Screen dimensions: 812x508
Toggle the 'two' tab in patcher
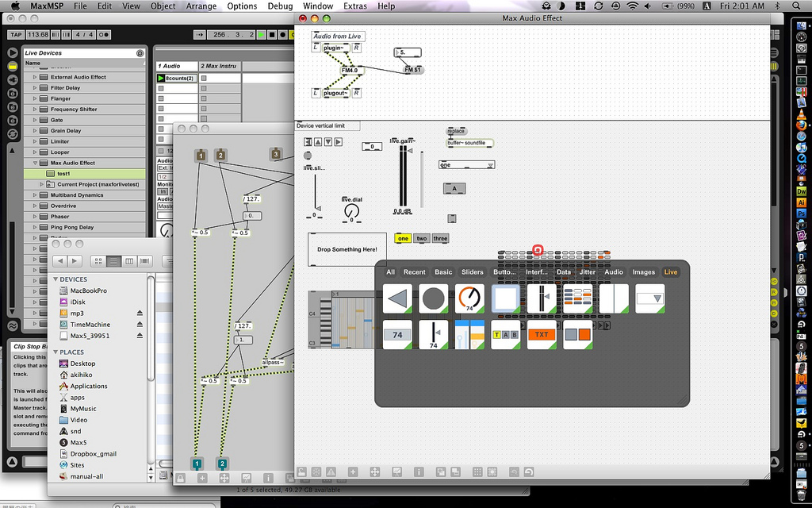422,238
